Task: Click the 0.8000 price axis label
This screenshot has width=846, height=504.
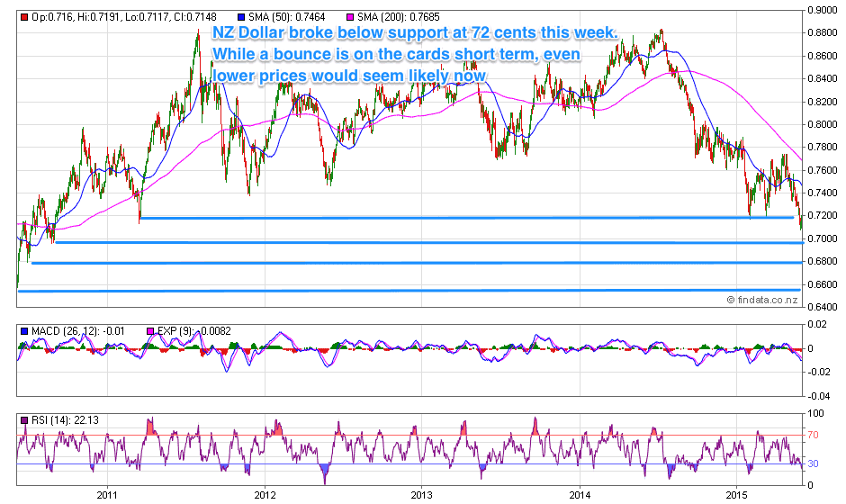Action: pos(823,125)
